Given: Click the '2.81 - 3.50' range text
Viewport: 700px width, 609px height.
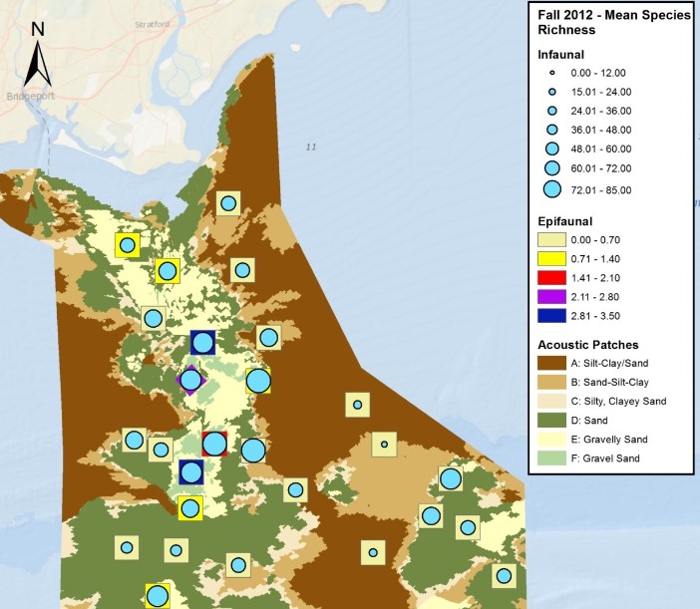Looking at the screenshot, I should pyautogui.click(x=595, y=316).
